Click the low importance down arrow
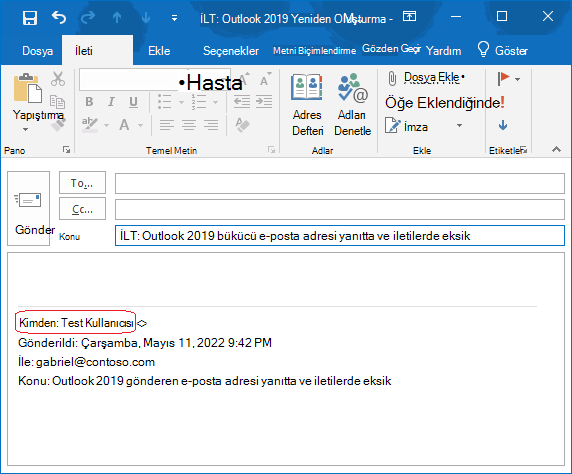 click(503, 125)
